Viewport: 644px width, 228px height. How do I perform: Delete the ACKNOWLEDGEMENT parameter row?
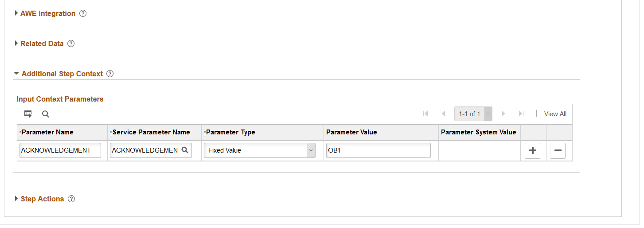tap(558, 150)
